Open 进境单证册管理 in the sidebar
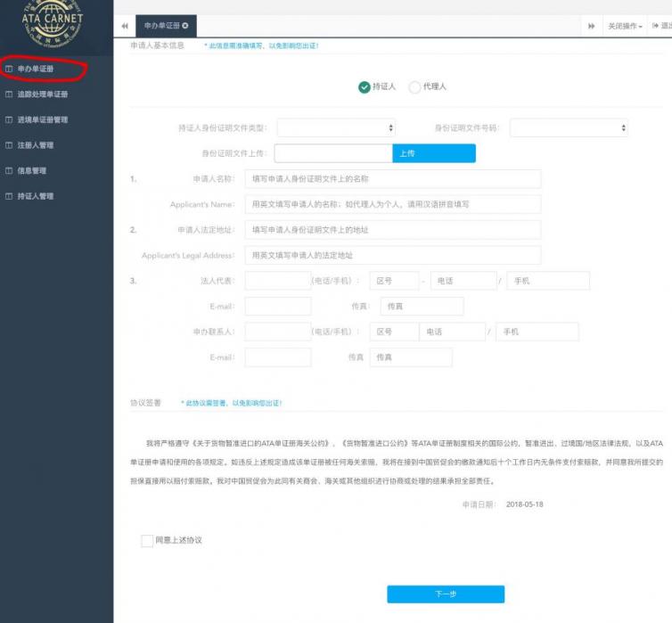 point(43,120)
